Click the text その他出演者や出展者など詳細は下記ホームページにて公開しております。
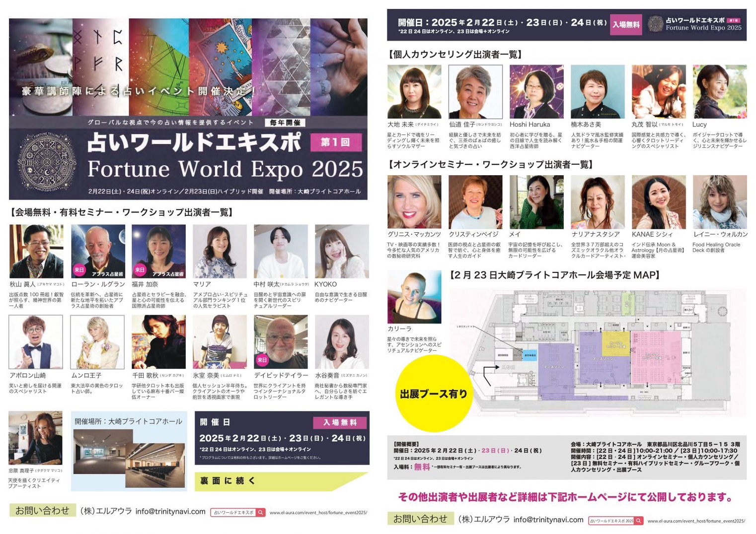This screenshot has width=756, height=534. (x=566, y=497)
